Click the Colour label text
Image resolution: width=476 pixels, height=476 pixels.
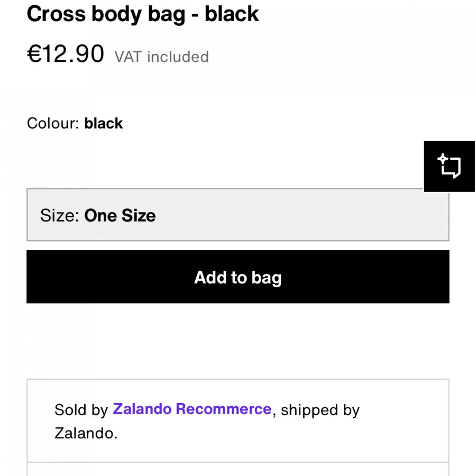coord(53,124)
